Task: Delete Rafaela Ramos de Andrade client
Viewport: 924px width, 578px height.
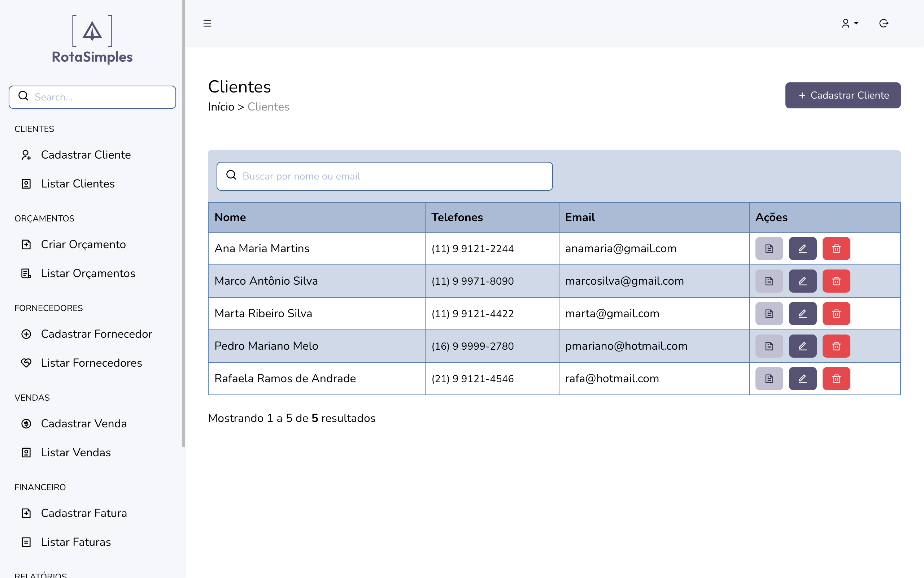Action: [836, 379]
